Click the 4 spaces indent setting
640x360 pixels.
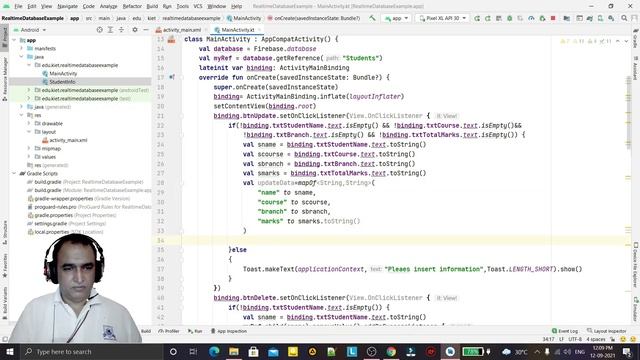[x=596, y=339]
